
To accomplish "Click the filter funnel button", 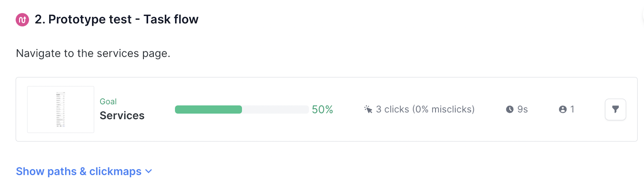I will point(615,109).
